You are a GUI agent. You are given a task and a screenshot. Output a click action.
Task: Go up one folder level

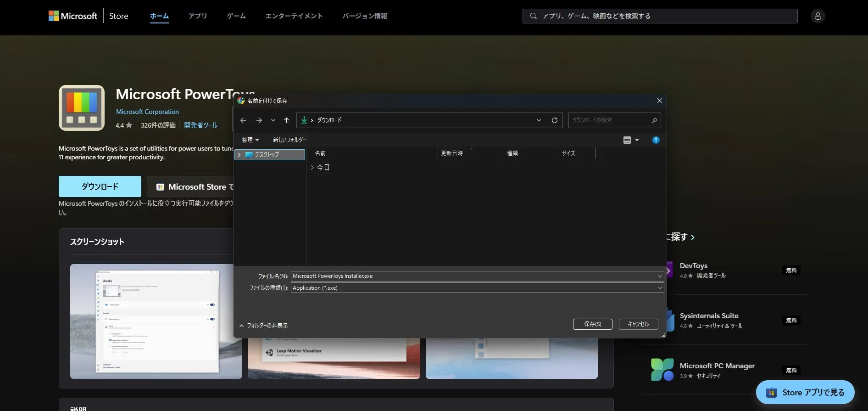[286, 120]
